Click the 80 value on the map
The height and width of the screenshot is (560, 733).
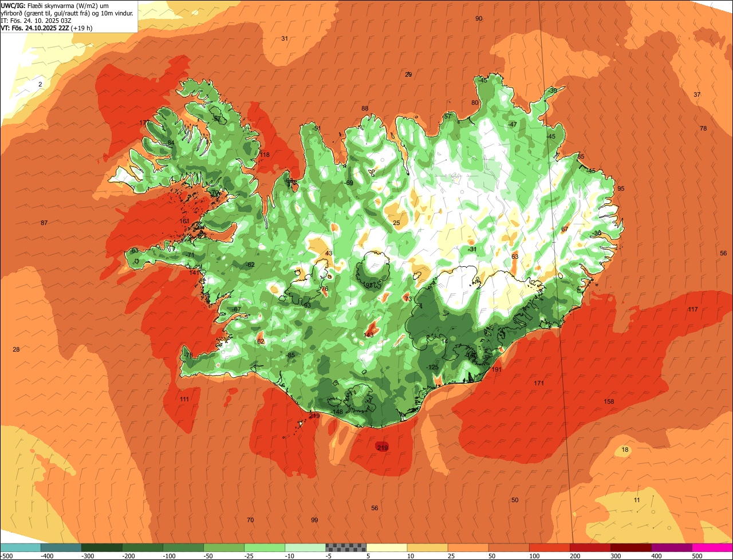(475, 103)
